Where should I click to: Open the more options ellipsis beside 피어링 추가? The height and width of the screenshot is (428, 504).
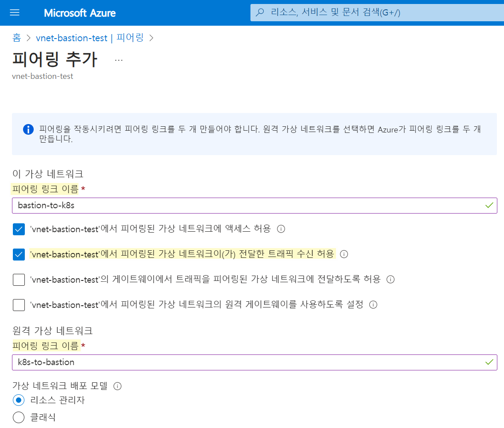[119, 60]
